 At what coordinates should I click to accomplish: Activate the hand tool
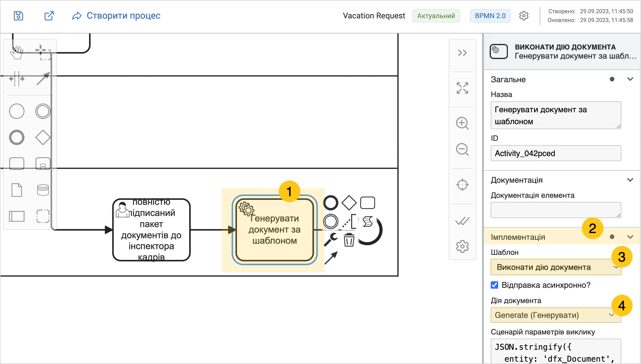[x=17, y=53]
